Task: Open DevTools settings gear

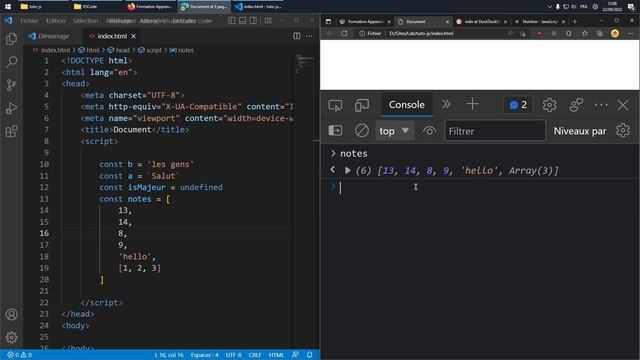Action: pos(549,105)
